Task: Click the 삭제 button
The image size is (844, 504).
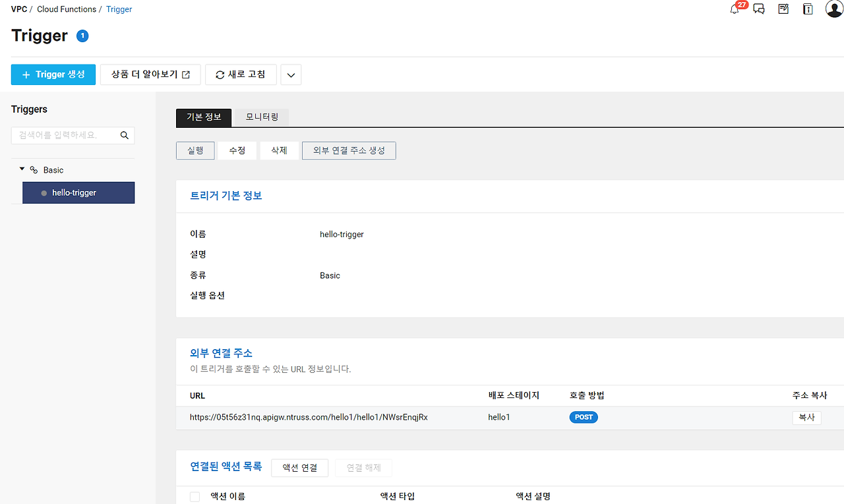Action: (279, 150)
